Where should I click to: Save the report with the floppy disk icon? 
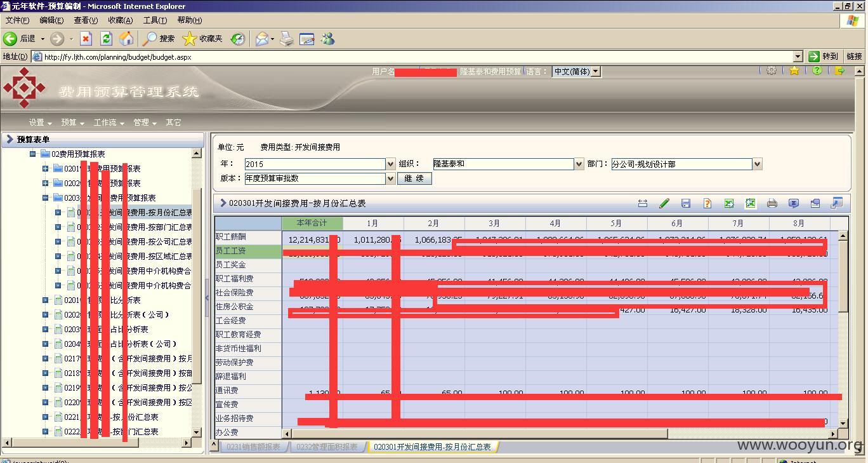coord(686,203)
